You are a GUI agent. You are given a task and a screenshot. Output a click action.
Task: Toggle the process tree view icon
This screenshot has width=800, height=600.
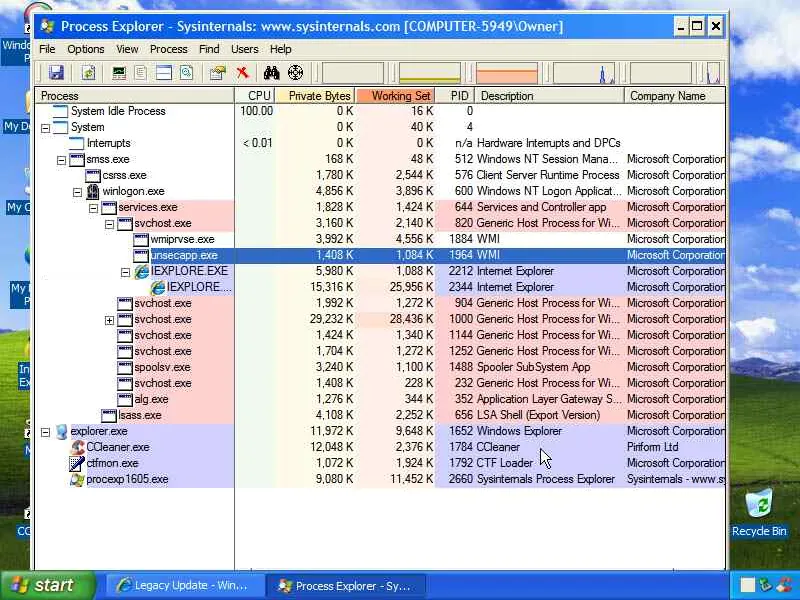coord(141,73)
